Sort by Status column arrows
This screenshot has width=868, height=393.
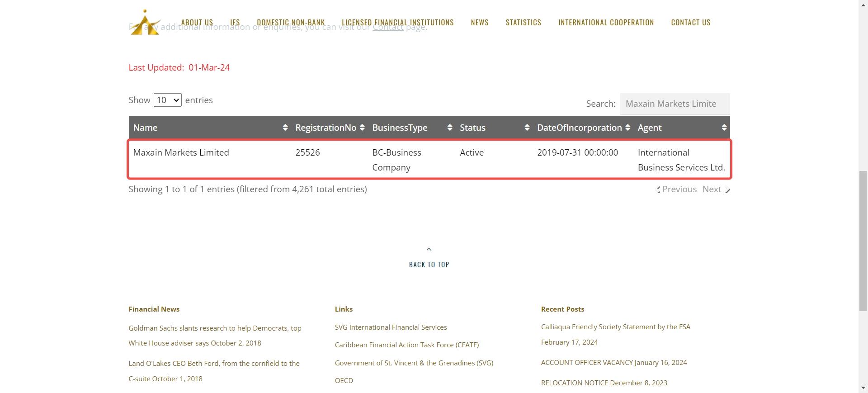pyautogui.click(x=527, y=128)
